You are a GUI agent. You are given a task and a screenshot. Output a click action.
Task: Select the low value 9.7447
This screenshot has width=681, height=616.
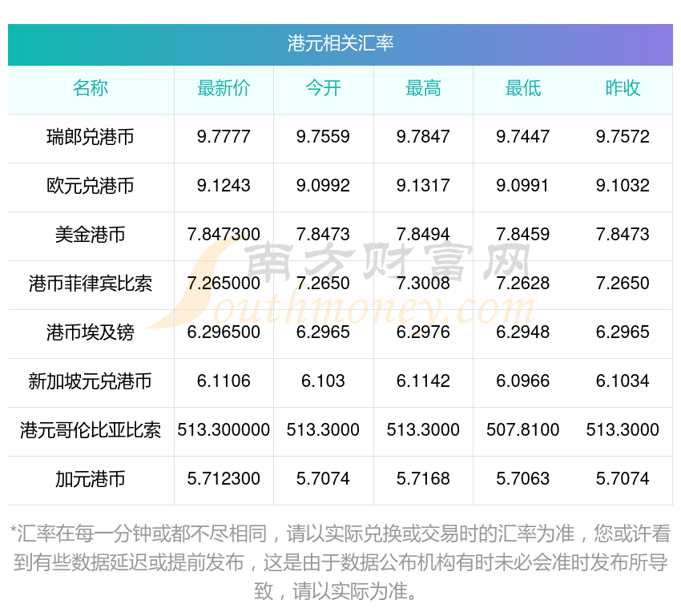tap(523, 137)
